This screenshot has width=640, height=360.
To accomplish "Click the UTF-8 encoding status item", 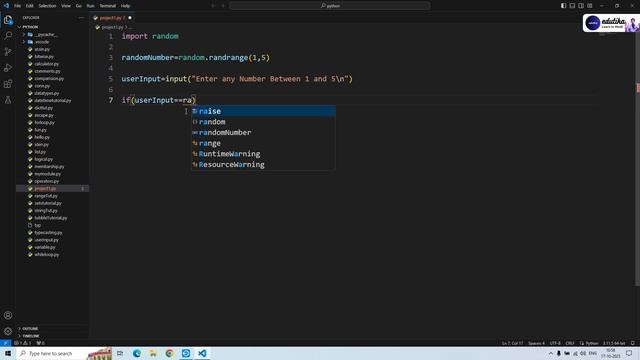I will [555, 343].
